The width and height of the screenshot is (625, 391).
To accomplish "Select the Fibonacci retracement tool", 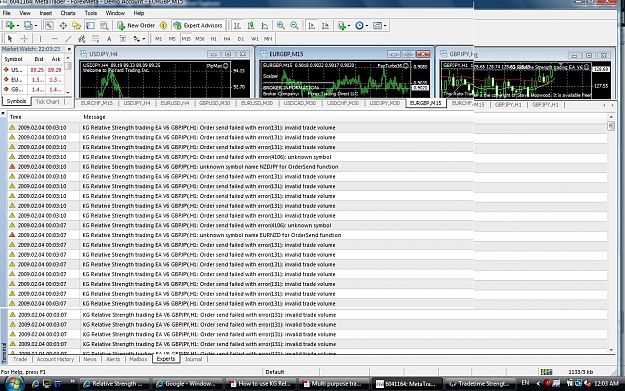I will click(95, 39).
